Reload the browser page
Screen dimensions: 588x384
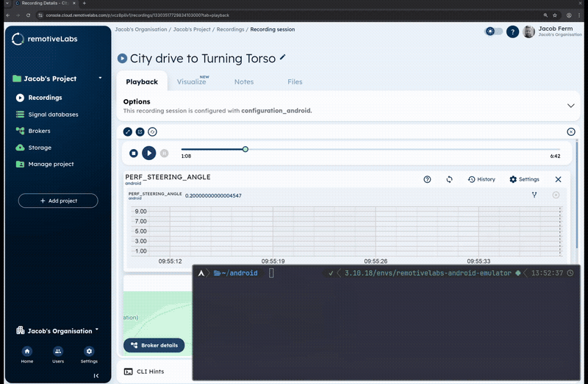28,15
